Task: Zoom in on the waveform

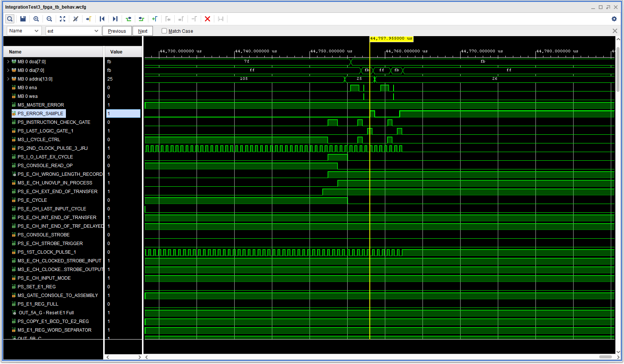Action: point(36,19)
